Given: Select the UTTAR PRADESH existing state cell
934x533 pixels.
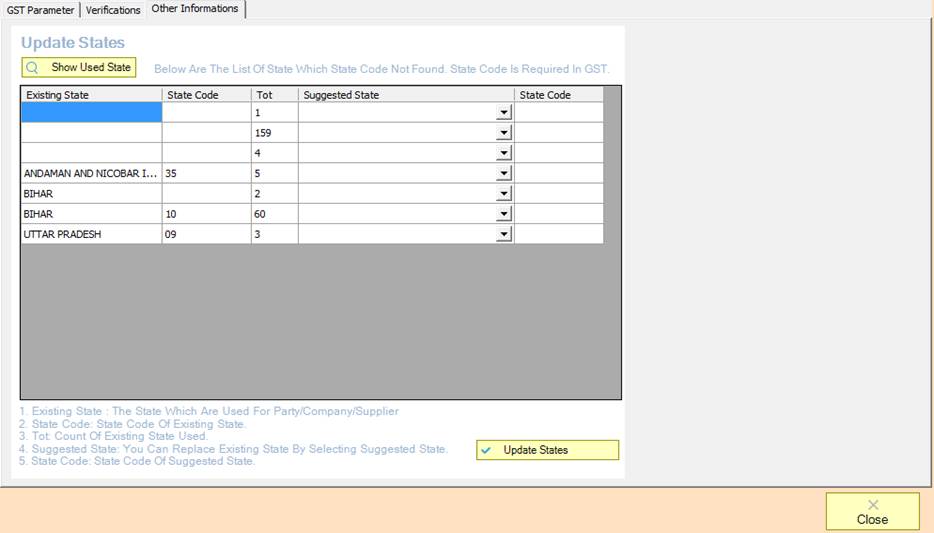Looking at the screenshot, I should point(91,234).
